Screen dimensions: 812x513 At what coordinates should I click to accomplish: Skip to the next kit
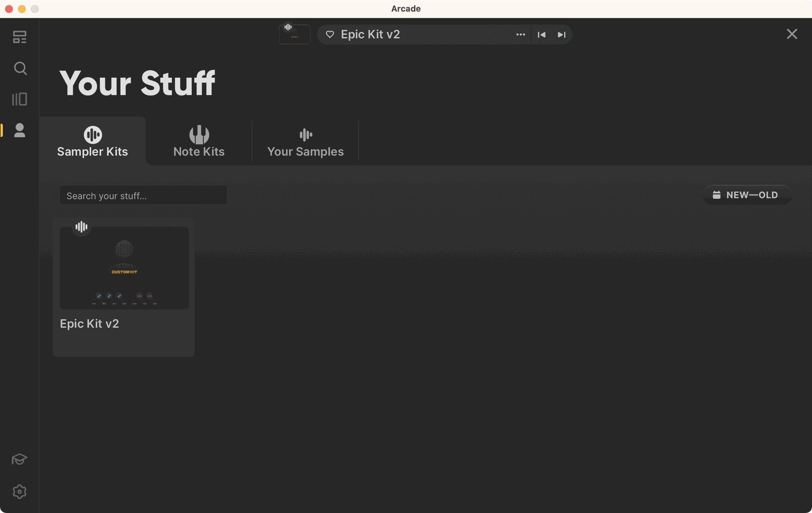click(562, 34)
